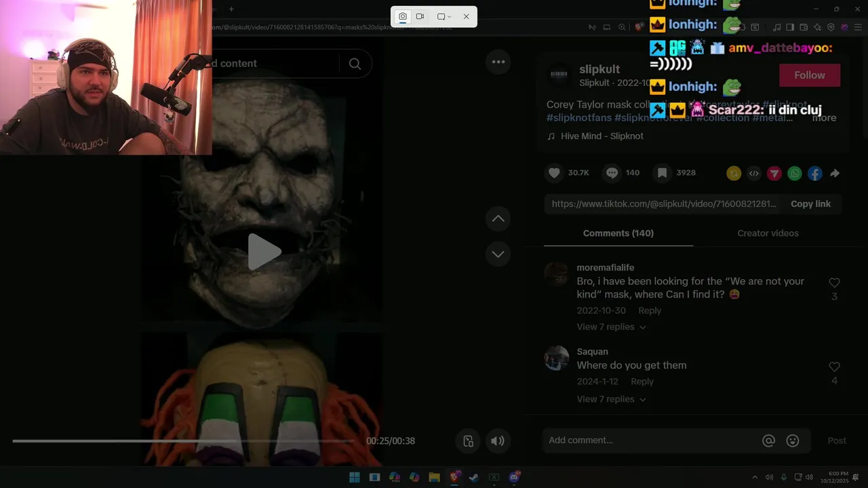The image size is (868, 488).
Task: Open File Explorer from the taskbar
Action: (434, 477)
